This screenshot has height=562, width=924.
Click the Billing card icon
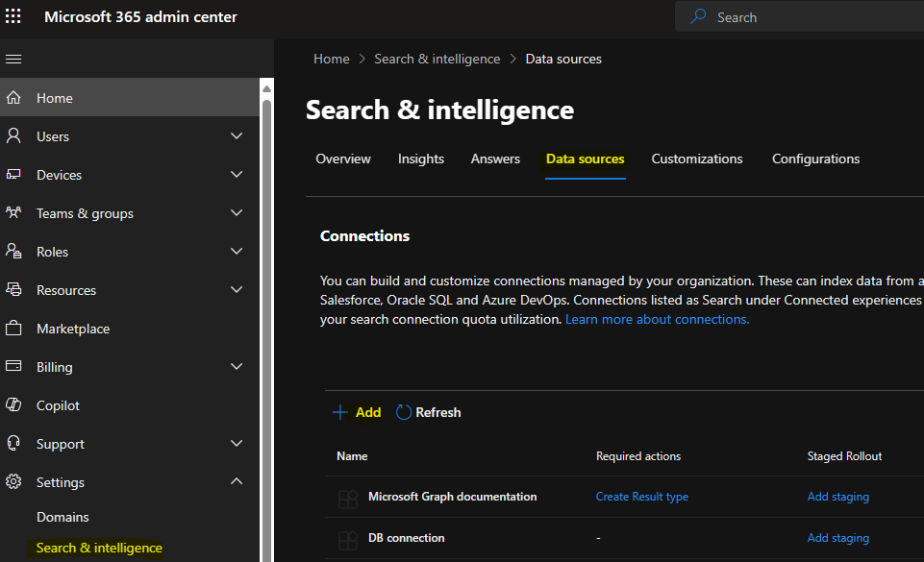coord(13,366)
